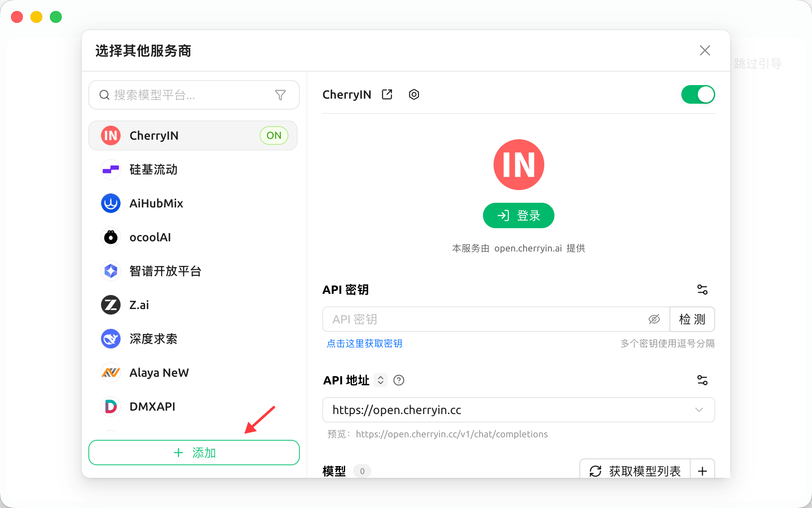Click the preview URL text

click(452, 434)
